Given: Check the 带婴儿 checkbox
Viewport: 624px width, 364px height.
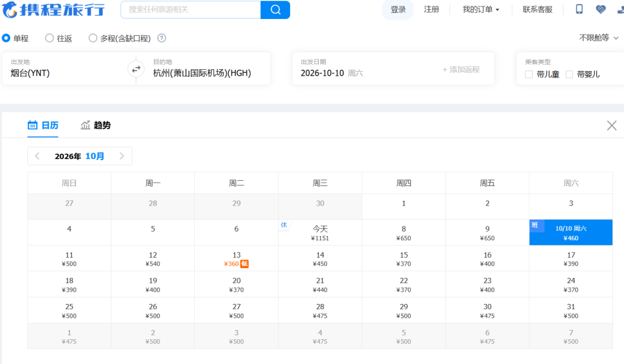Looking at the screenshot, I should tap(570, 75).
